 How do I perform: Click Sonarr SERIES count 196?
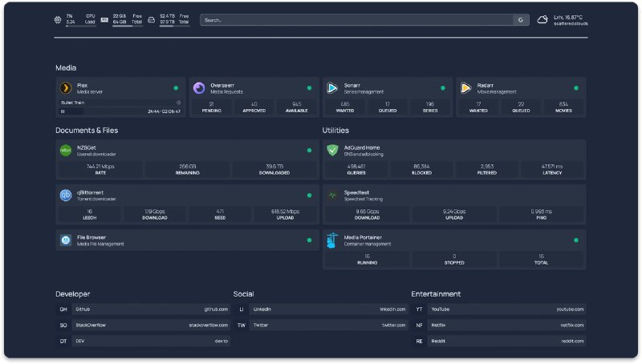430,107
